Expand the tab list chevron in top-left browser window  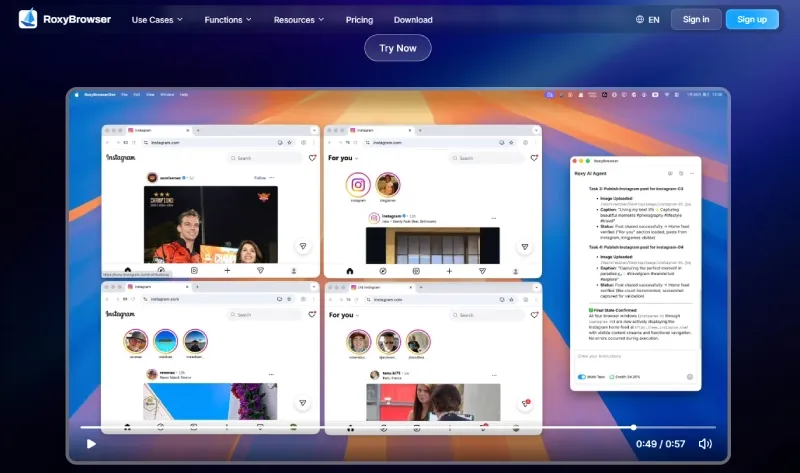[314, 131]
